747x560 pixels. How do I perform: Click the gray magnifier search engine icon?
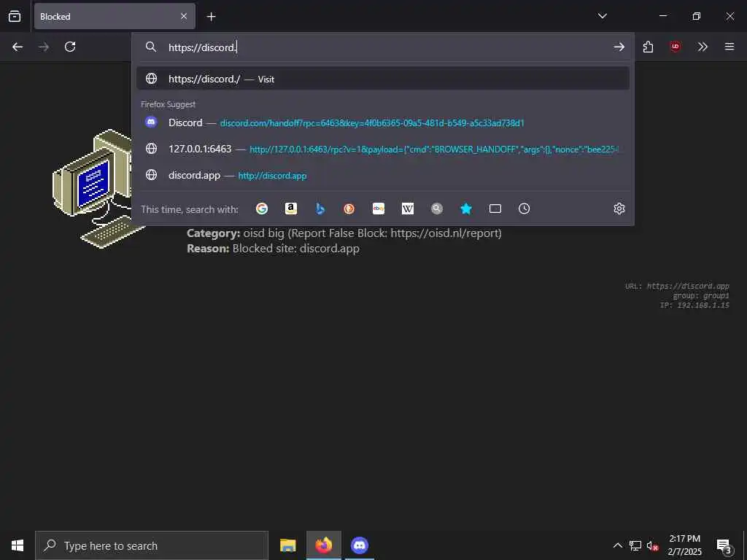tap(437, 209)
